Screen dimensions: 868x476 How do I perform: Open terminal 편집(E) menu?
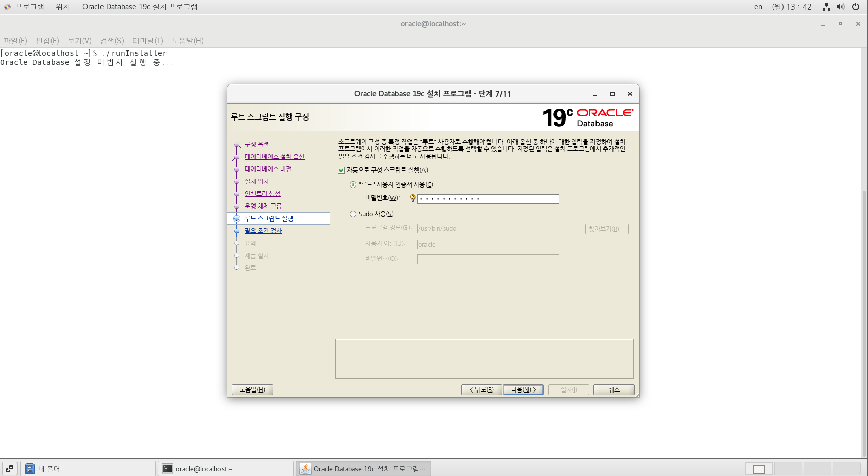(x=47, y=41)
